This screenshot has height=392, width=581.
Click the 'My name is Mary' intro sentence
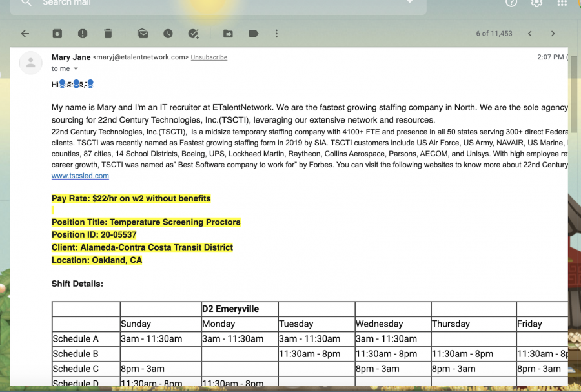[163, 107]
